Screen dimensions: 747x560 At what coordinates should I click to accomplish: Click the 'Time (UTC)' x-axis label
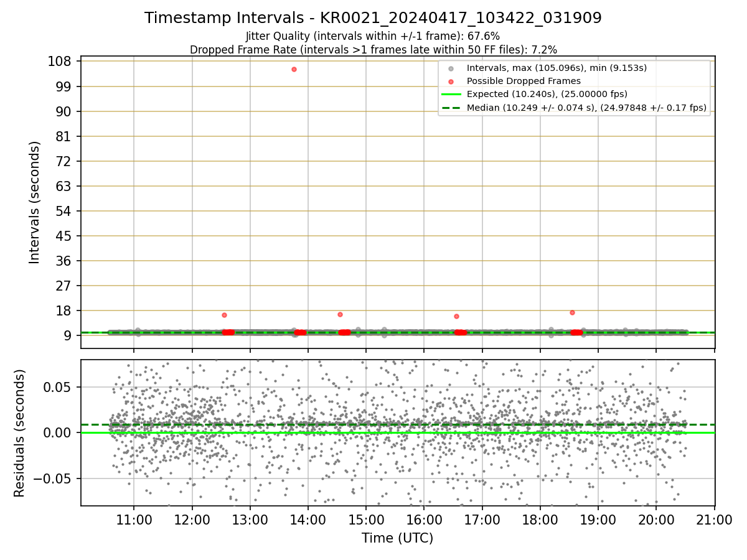[x=397, y=538]
